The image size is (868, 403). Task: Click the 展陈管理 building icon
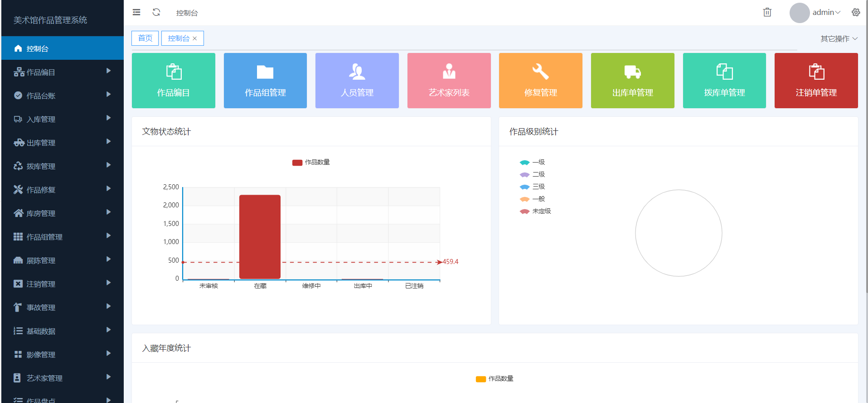tap(18, 260)
